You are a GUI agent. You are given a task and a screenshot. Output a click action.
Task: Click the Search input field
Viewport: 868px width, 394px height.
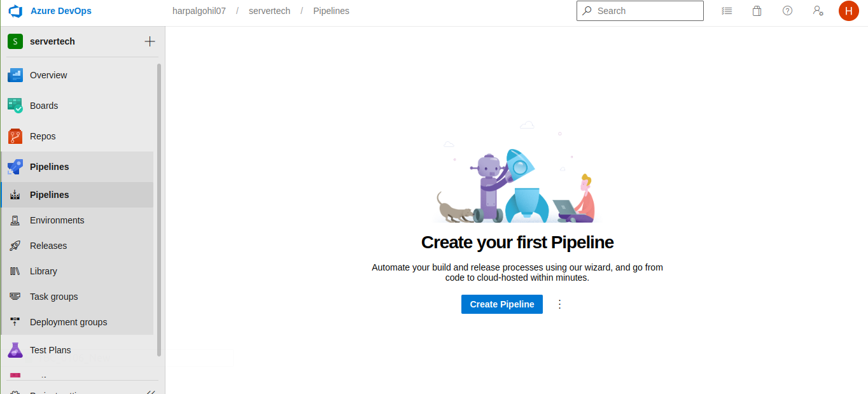pos(640,11)
